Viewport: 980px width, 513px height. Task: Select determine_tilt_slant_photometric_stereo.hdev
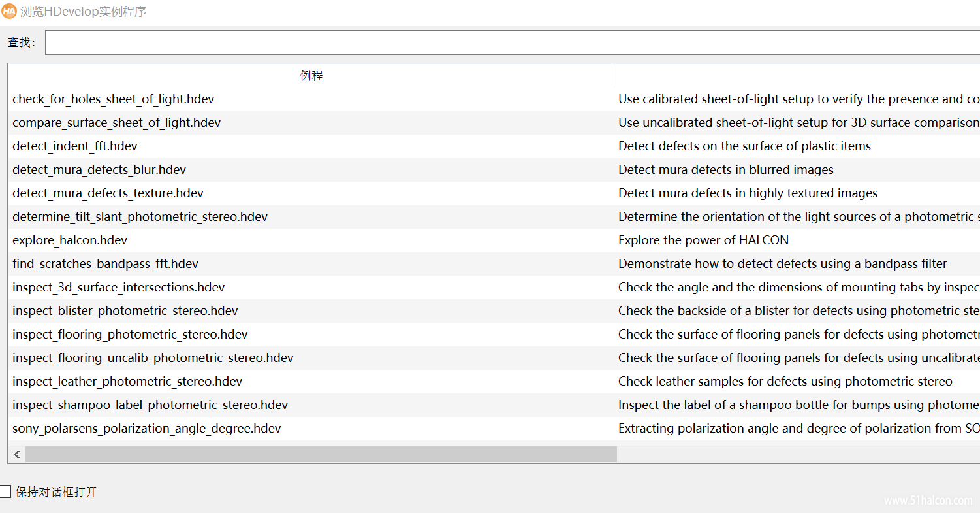pos(140,217)
